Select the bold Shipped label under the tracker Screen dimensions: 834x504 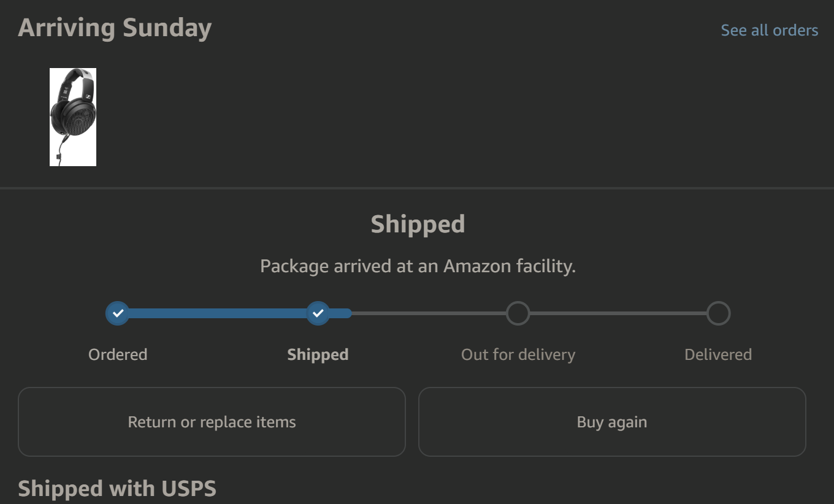point(318,354)
